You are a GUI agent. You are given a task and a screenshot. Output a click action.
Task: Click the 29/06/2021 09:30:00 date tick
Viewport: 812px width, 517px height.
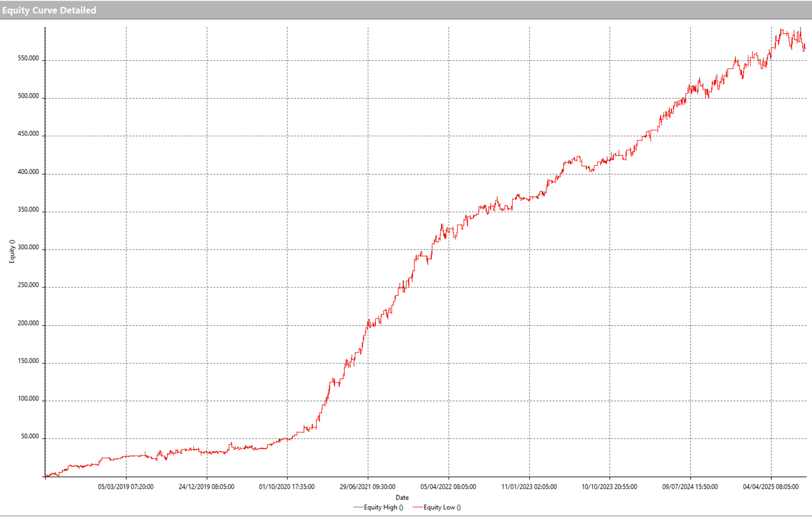367,487
